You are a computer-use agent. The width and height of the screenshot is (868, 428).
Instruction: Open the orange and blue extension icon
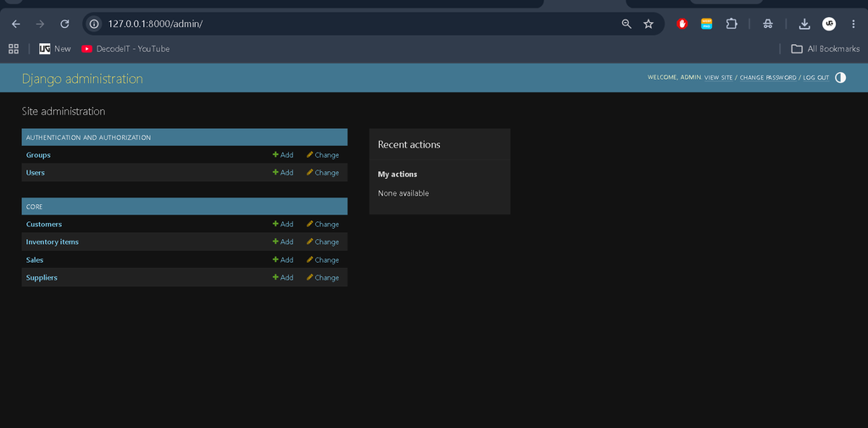[x=706, y=24]
